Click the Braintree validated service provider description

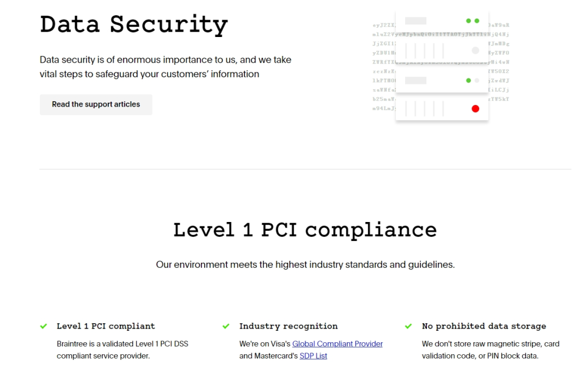(x=122, y=350)
